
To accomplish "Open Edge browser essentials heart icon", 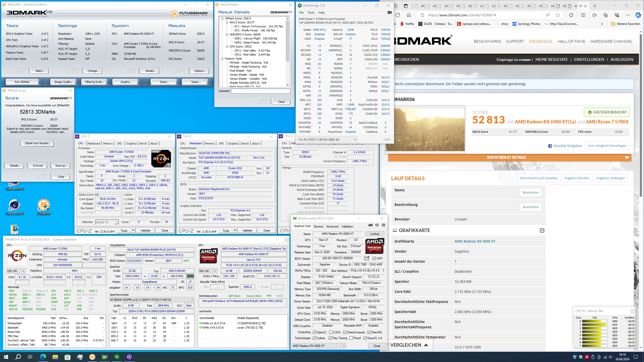I will (617, 15).
